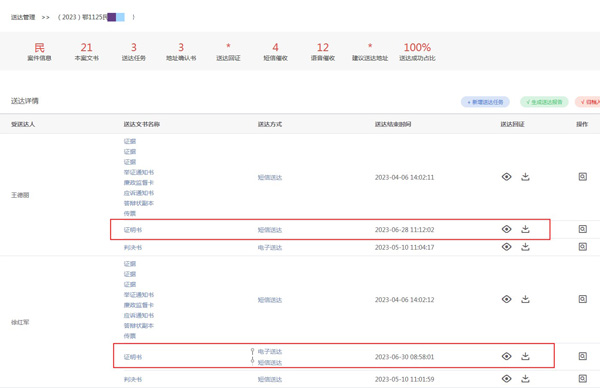
Task: Click 电子送达 method for 2023-05-10 11:04:17 row
Action: (x=270, y=248)
